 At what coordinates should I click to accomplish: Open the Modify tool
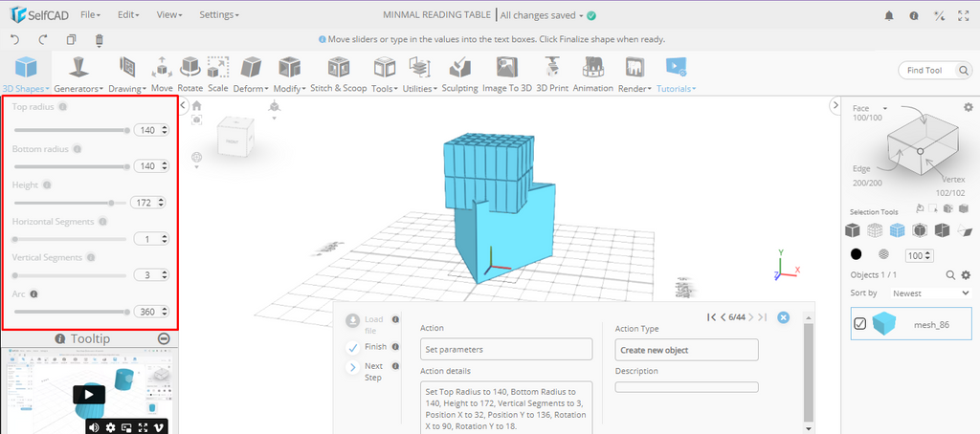pos(289,75)
